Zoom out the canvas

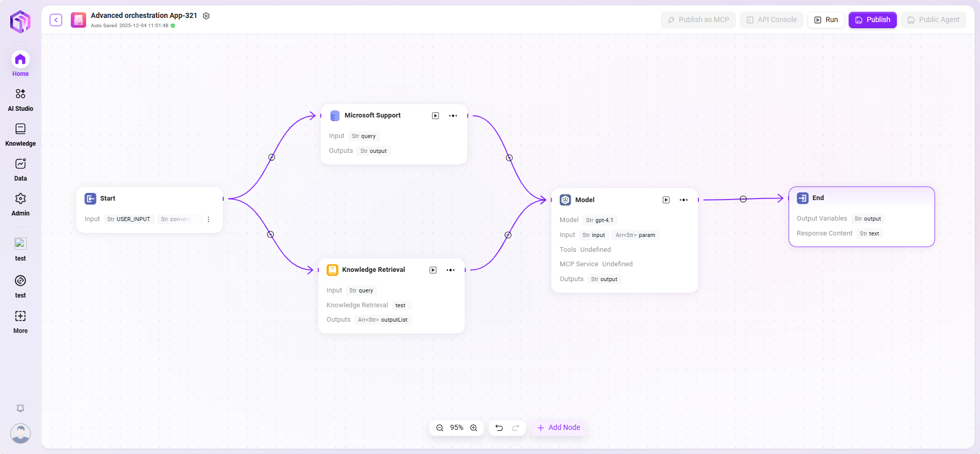440,428
